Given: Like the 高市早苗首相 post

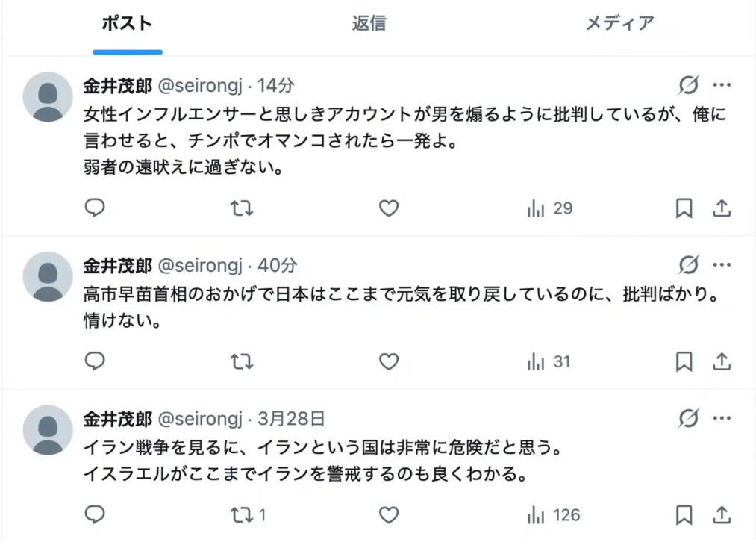Looking at the screenshot, I should [x=389, y=362].
